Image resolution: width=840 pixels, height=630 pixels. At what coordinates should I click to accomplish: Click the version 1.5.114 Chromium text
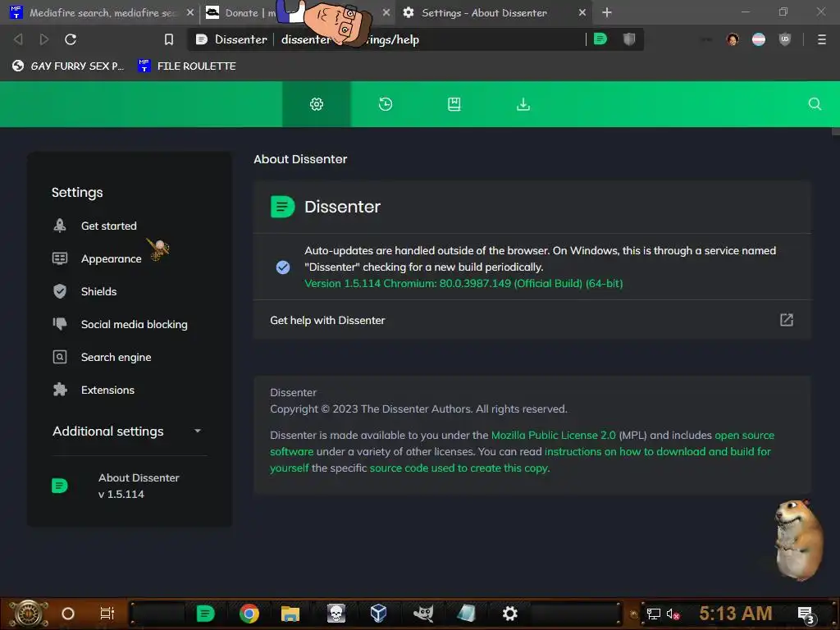[463, 283]
